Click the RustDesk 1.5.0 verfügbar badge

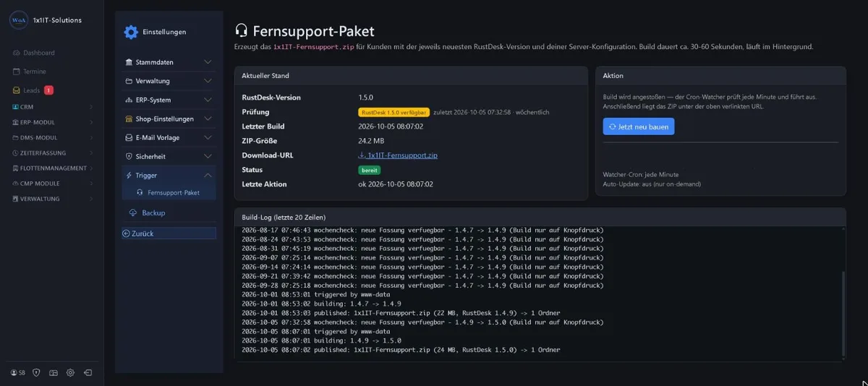coord(393,112)
